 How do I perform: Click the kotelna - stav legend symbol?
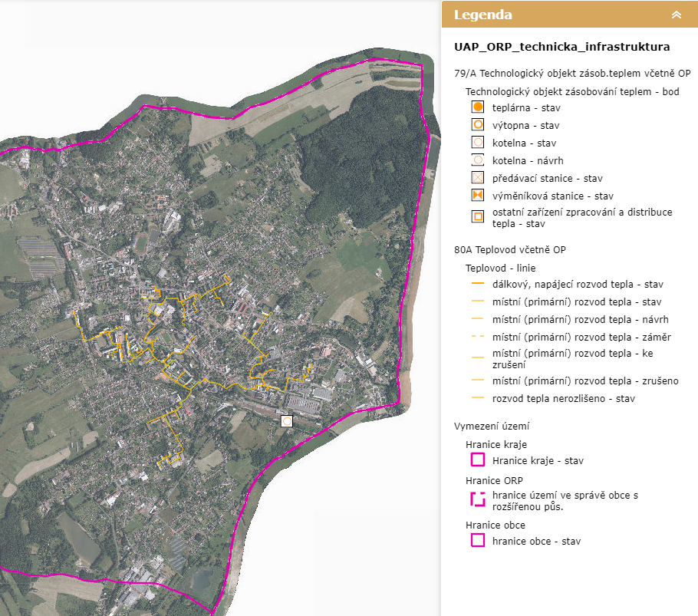click(x=478, y=143)
